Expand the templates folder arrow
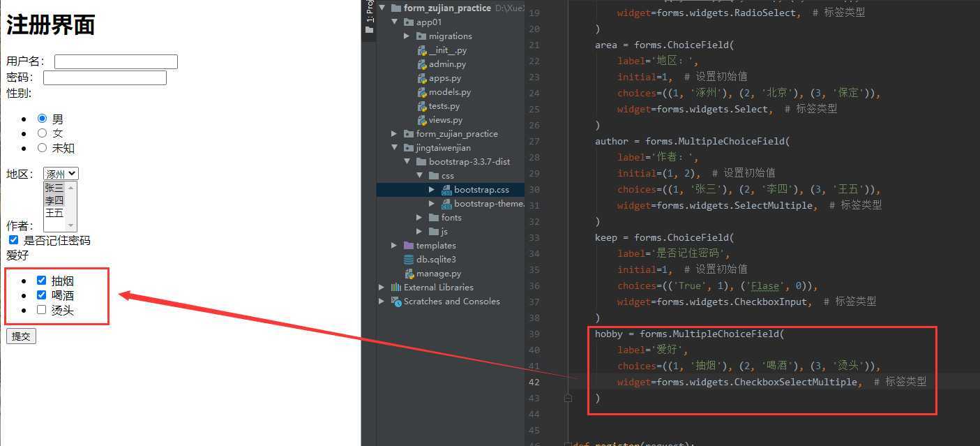980x446 pixels. tap(395, 246)
